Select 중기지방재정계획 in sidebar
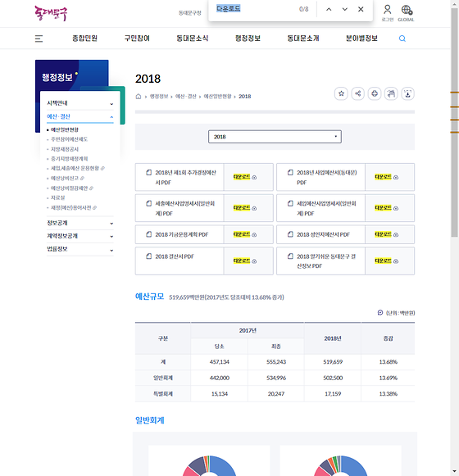The image size is (459, 476). tap(70, 159)
